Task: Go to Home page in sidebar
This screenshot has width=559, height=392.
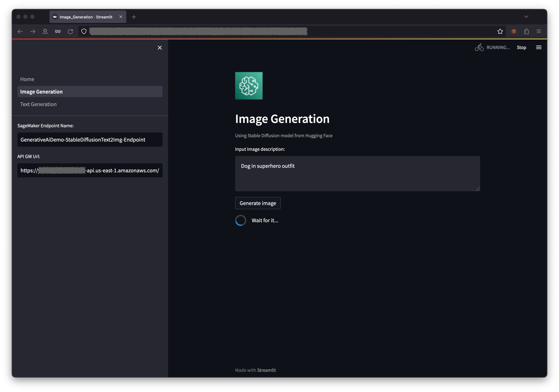Action: pyautogui.click(x=27, y=79)
